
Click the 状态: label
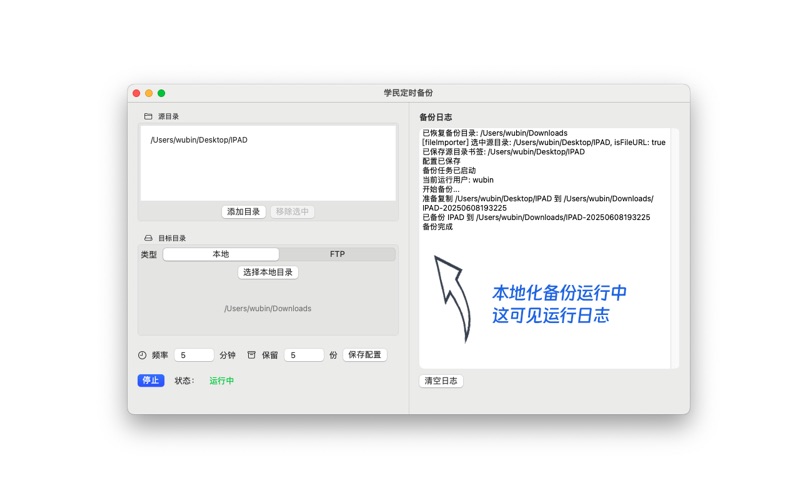point(184,381)
